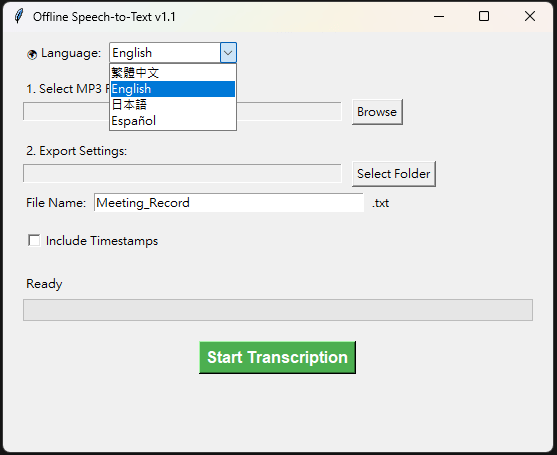The width and height of the screenshot is (557, 455).
Task: Start Transcription with the green button
Action: point(277,357)
